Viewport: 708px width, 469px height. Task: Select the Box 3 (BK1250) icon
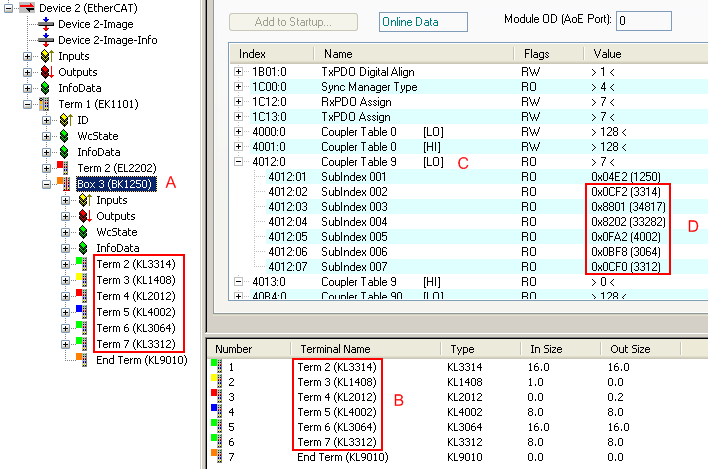(63, 184)
